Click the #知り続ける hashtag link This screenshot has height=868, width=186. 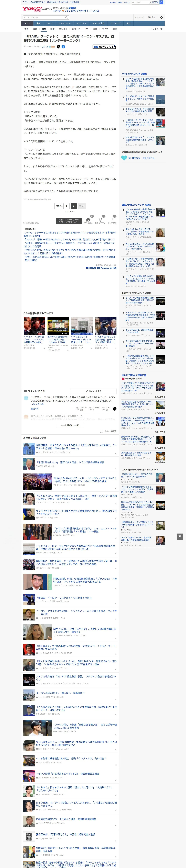[148, 158]
